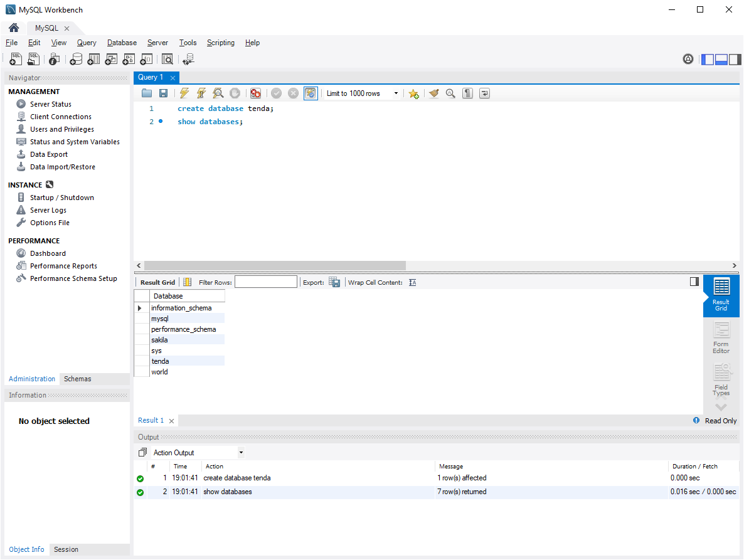The image size is (744, 560).
Task: Open a SQL script file in a new tab
Action: tap(34, 60)
